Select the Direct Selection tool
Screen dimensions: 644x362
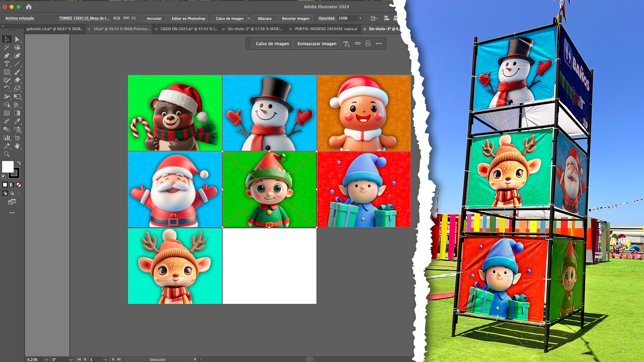coord(17,39)
